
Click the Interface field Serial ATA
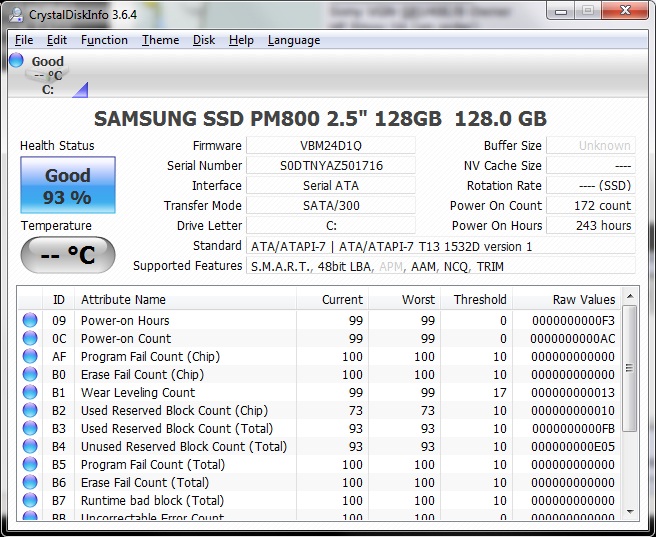click(331, 186)
